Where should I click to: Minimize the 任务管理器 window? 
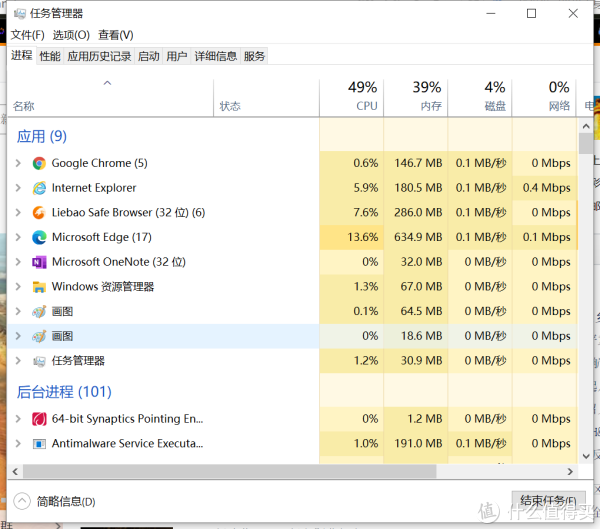[491, 14]
